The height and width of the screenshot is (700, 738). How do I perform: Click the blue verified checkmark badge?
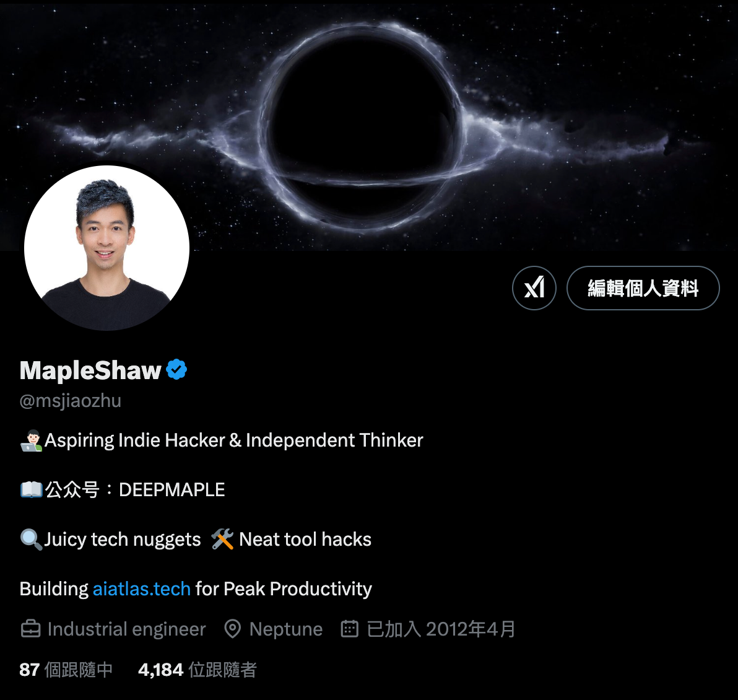coord(177,369)
